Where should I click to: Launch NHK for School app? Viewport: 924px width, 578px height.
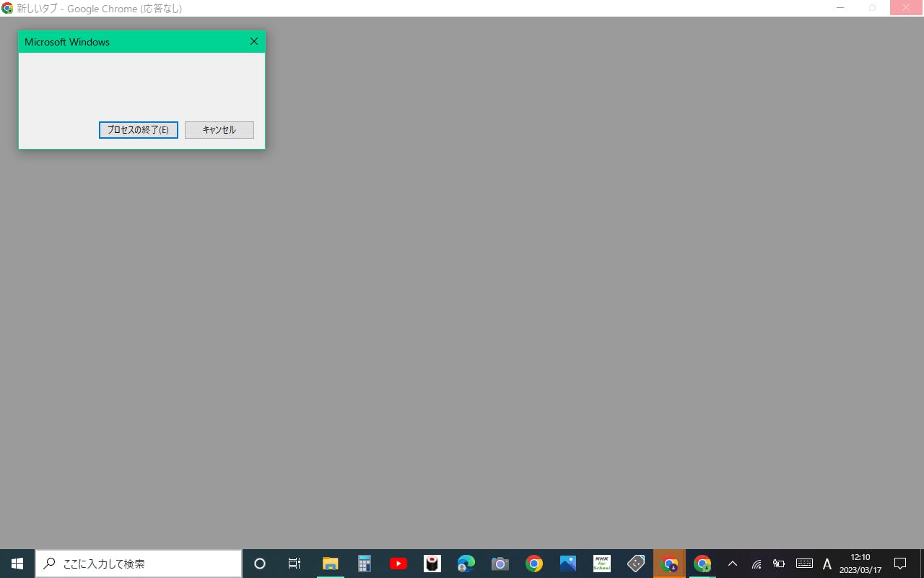pyautogui.click(x=601, y=564)
